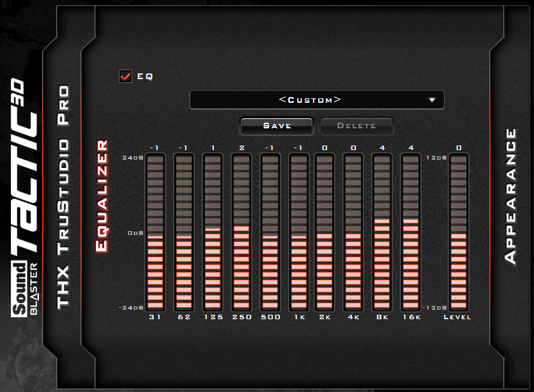
Task: Click the 250 band's value 2
Action: point(242,147)
